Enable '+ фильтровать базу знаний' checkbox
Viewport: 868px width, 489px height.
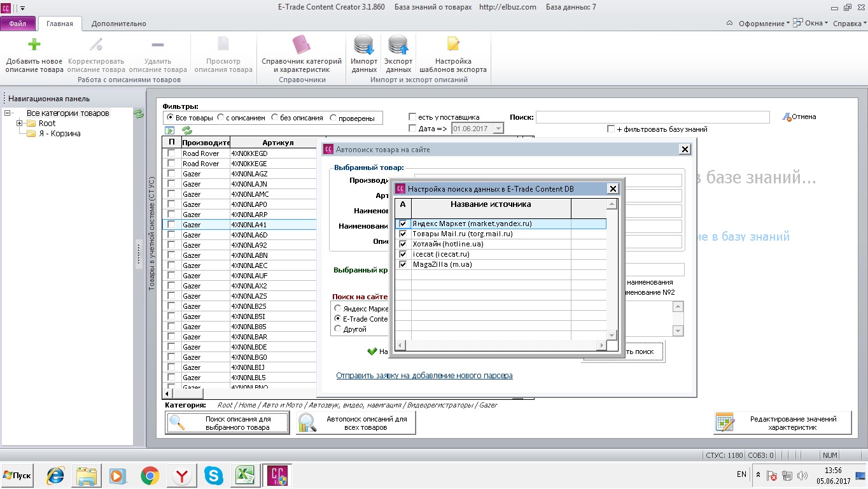pyautogui.click(x=612, y=129)
